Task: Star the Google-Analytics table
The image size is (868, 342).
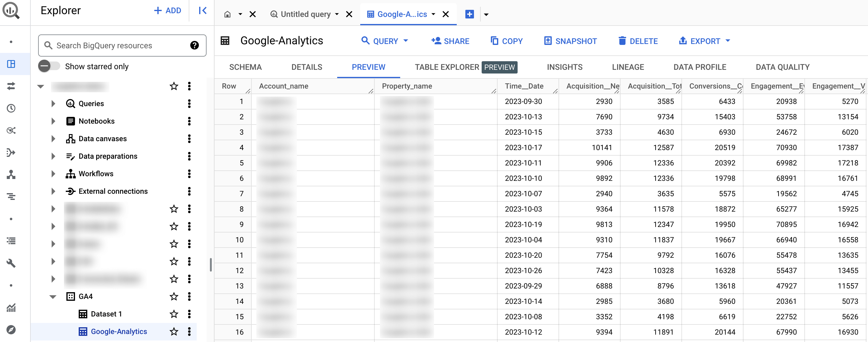Action: click(174, 332)
